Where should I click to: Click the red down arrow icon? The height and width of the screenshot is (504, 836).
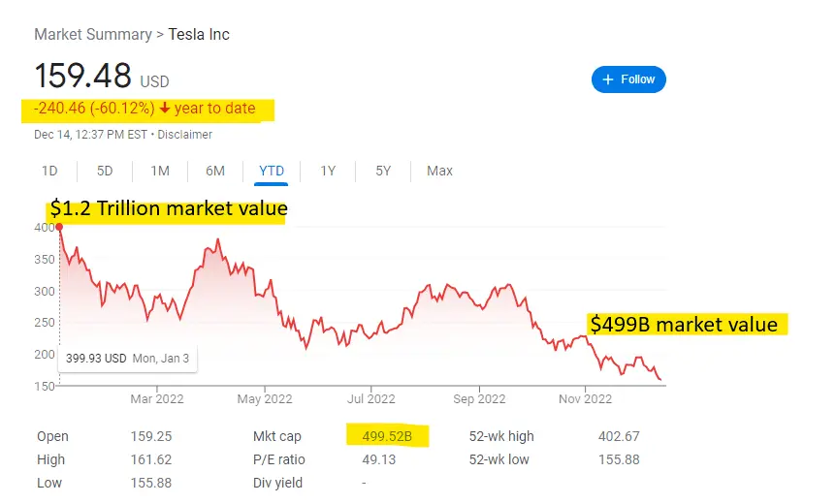tap(167, 109)
